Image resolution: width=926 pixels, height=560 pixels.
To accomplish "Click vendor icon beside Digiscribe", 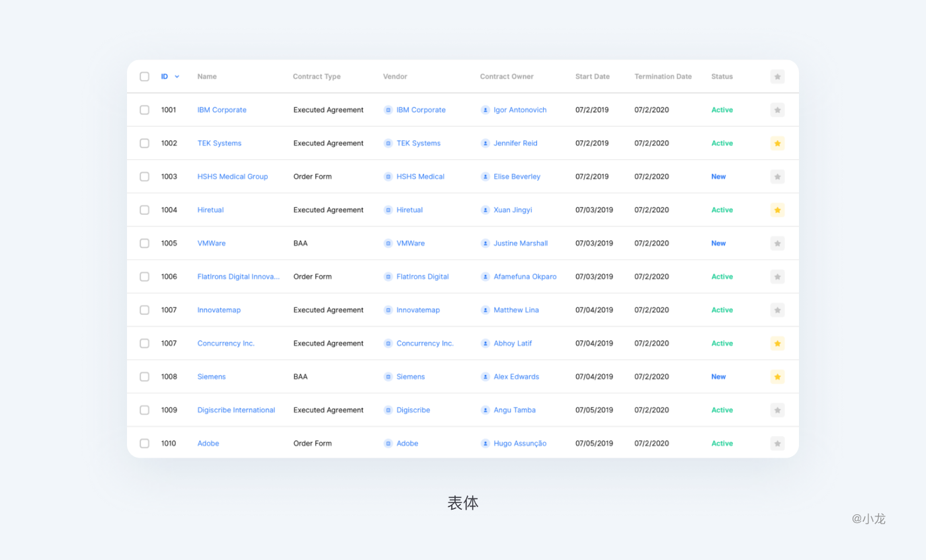I will pos(388,410).
